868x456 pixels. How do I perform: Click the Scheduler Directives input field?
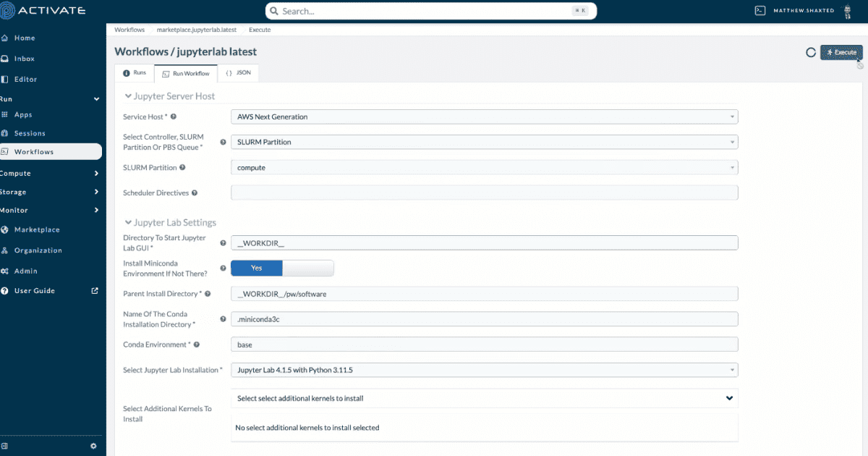485,193
